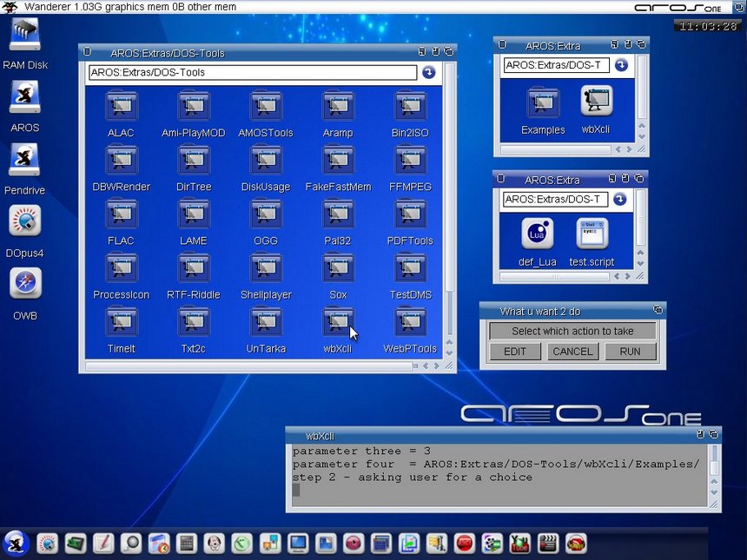Click the EDIT button
Screen dimensions: 747x560
(514, 352)
